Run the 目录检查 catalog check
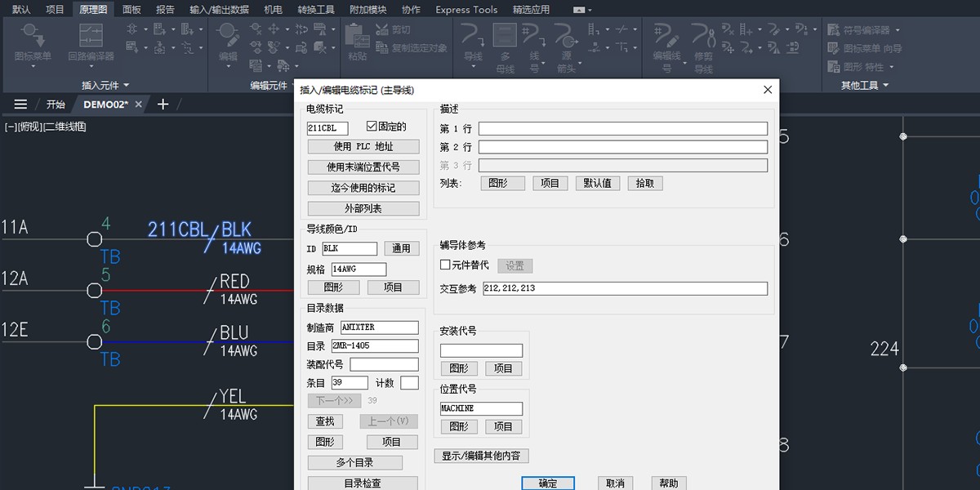This screenshot has height=490, width=980. 362,482
